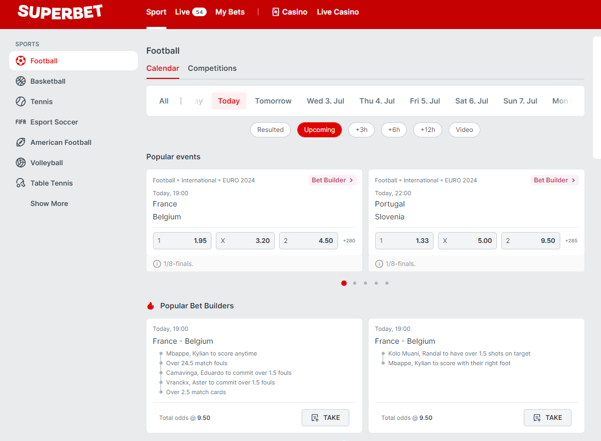Toggle the +3h time filter
Screen dimensions: 601x441
pyautogui.click(x=361, y=130)
